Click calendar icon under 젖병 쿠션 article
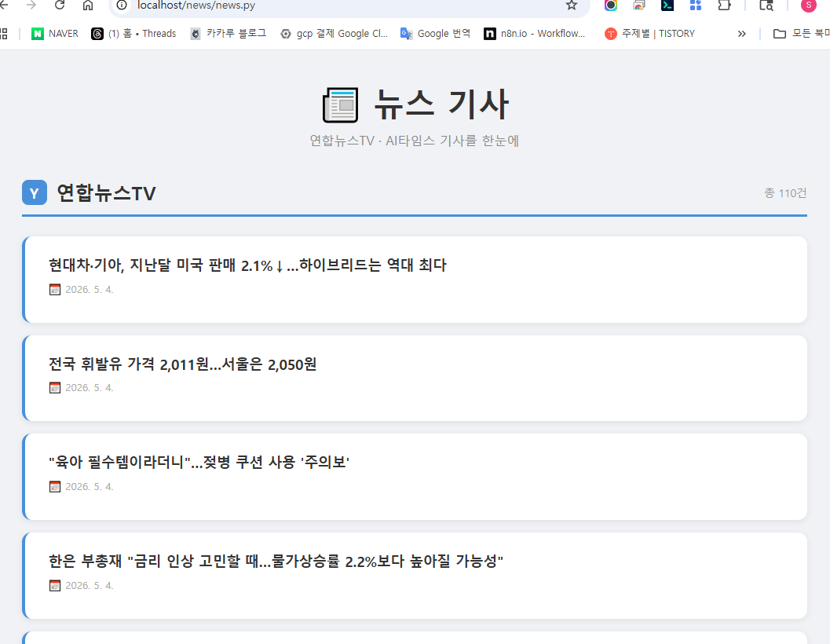 tap(54, 486)
